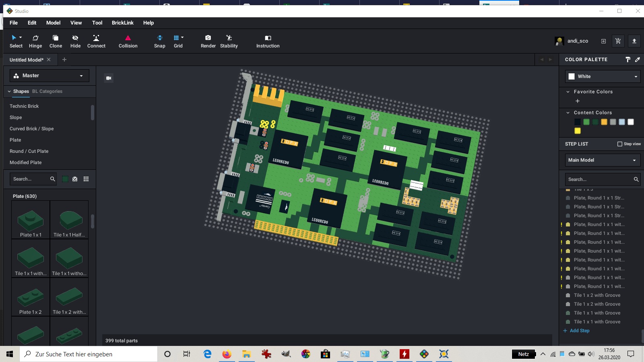This screenshot has width=644, height=362.
Task: Select the Hinge tool
Action: click(x=35, y=41)
